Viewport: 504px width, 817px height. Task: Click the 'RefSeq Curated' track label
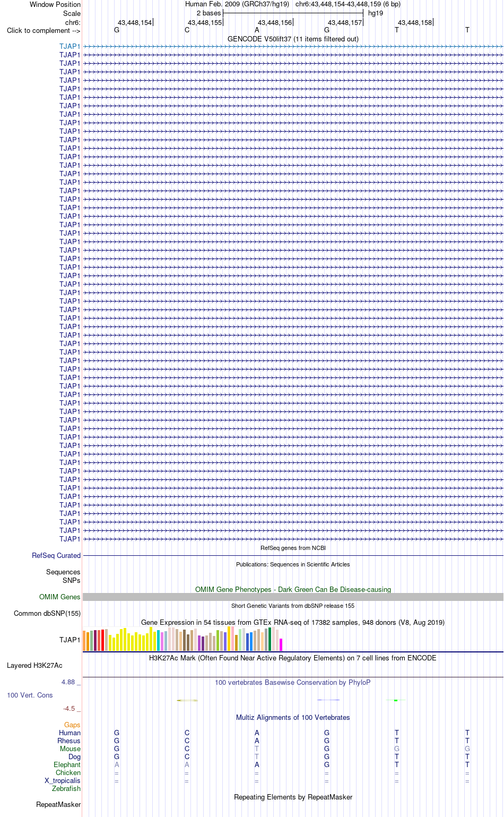tap(56, 555)
